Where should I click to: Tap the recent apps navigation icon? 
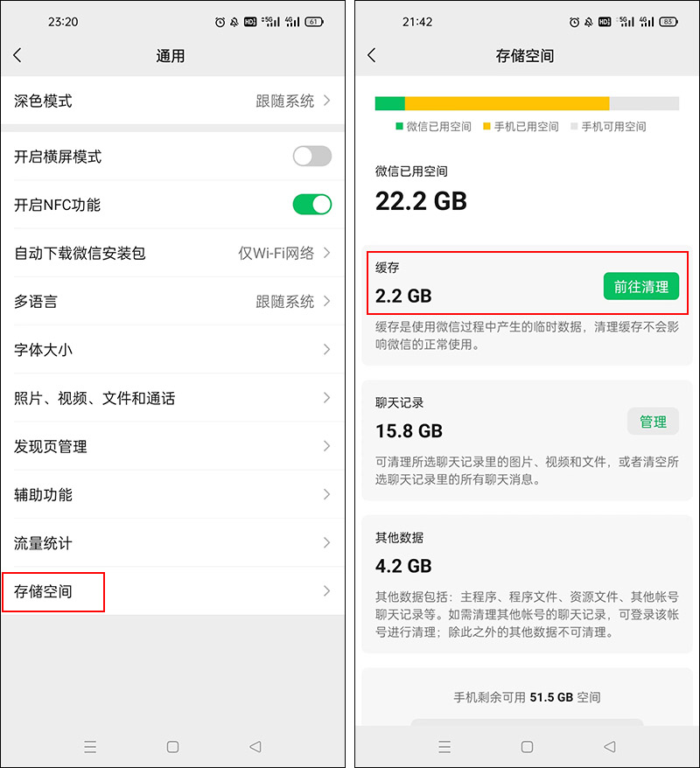click(90, 746)
